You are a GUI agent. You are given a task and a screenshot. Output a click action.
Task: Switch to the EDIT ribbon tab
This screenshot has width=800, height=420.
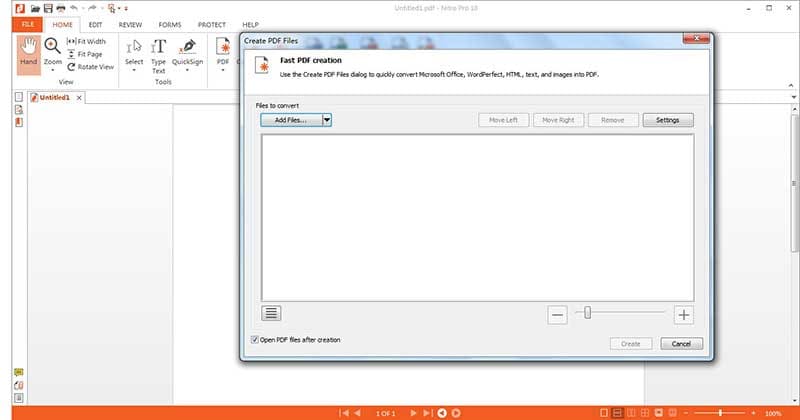[x=95, y=24]
